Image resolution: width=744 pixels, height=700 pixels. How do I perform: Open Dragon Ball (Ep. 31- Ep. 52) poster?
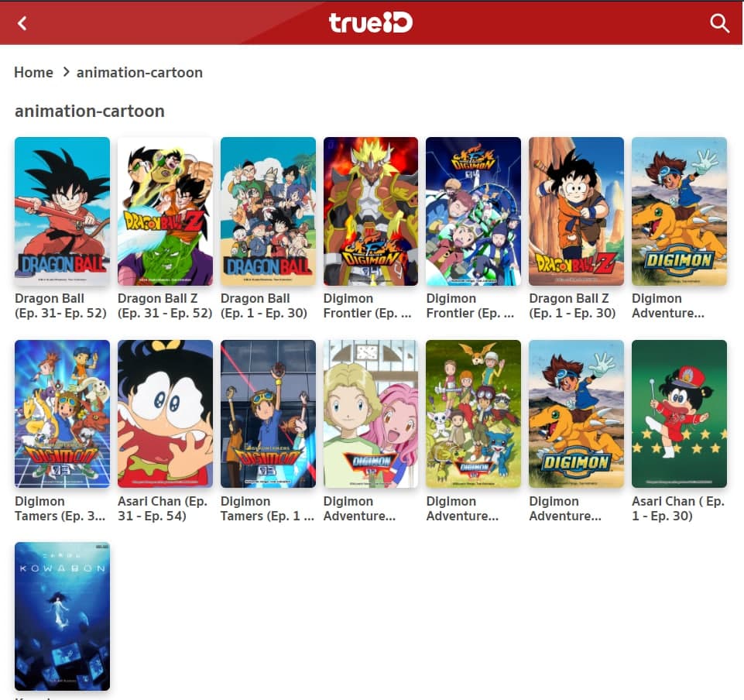coord(62,211)
